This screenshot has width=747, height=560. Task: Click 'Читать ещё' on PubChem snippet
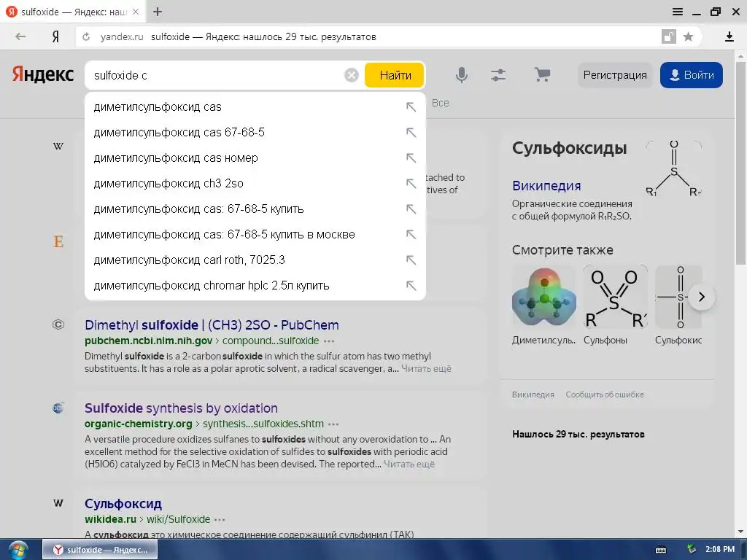[x=426, y=368]
